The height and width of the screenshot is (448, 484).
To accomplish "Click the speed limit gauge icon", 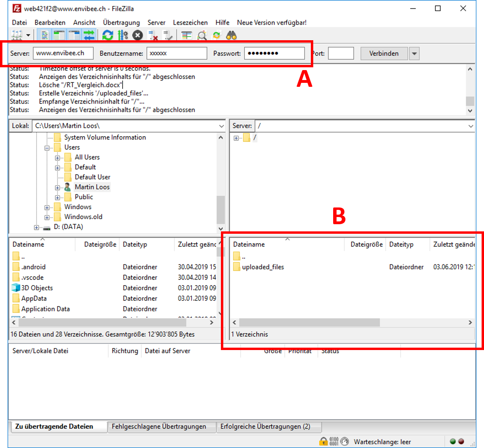I will tap(345, 441).
